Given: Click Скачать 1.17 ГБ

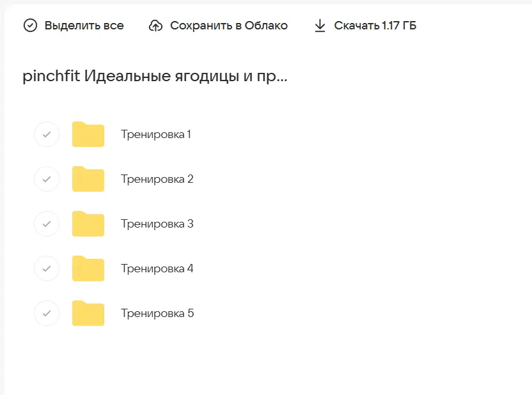Looking at the screenshot, I should [374, 25].
